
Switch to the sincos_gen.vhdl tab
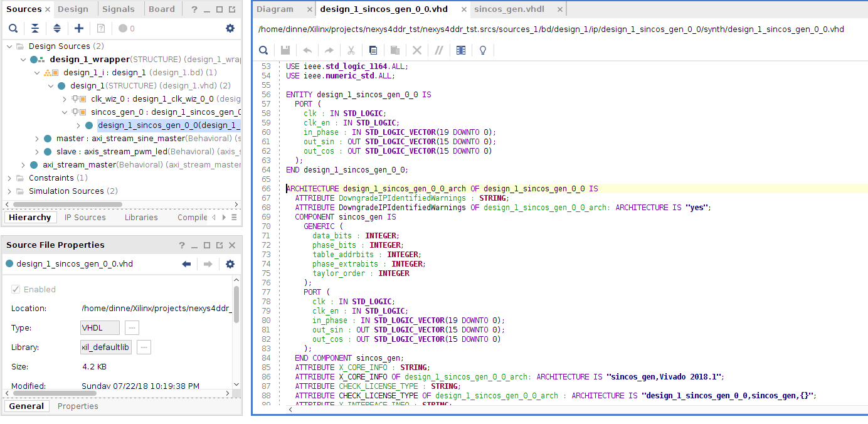pyautogui.click(x=509, y=9)
